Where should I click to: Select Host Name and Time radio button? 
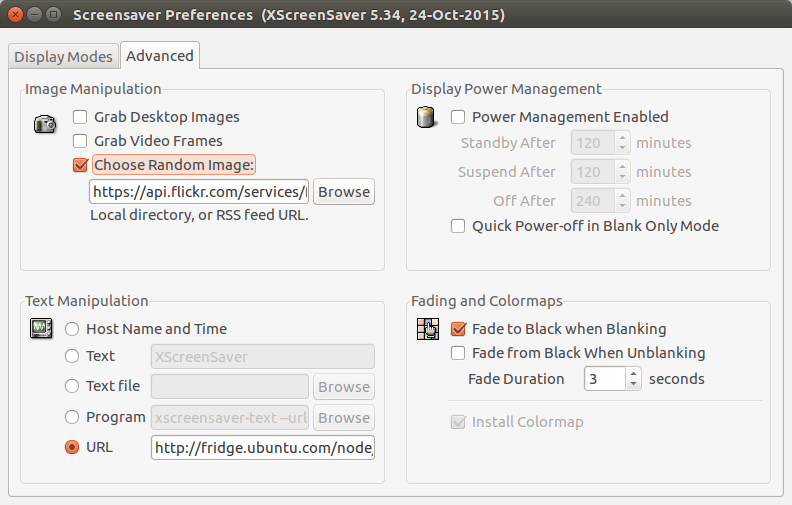pyautogui.click(x=72, y=329)
